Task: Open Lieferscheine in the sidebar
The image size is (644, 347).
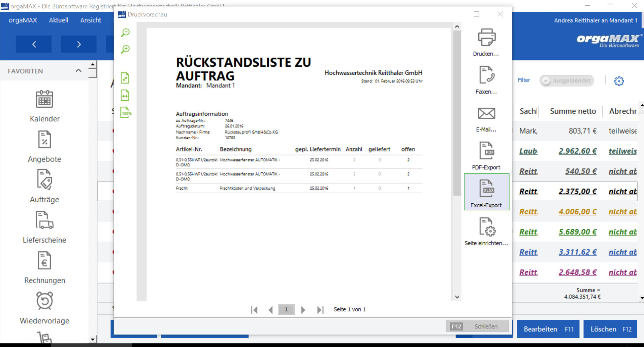Action: pos(44,227)
